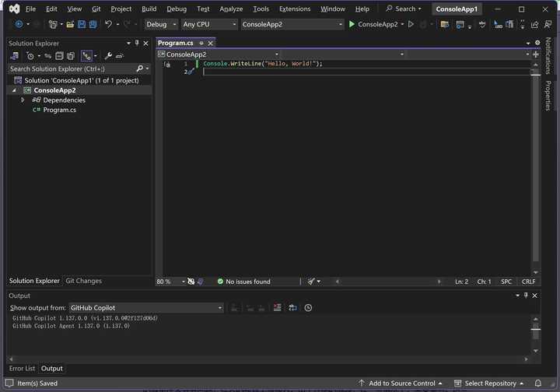560x392 pixels.
Task: Click the Solution Explorer search magnifier icon
Action: click(x=140, y=68)
